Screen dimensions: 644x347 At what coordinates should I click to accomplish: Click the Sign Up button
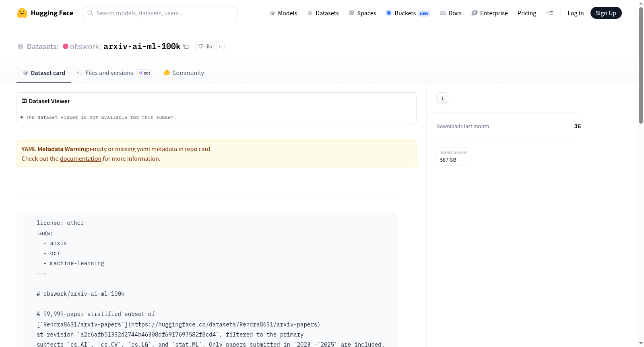click(606, 13)
